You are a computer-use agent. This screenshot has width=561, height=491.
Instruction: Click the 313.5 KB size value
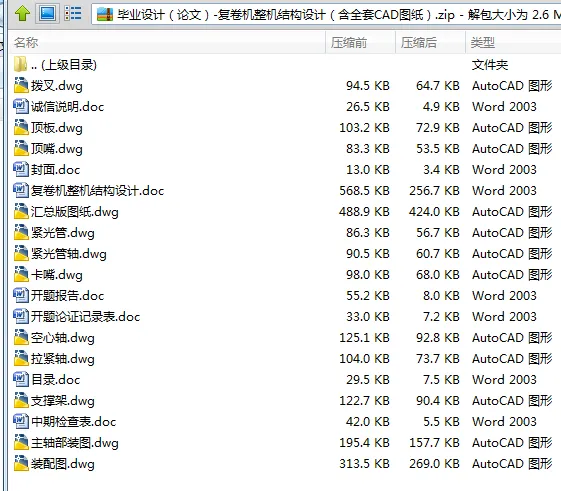(364, 464)
